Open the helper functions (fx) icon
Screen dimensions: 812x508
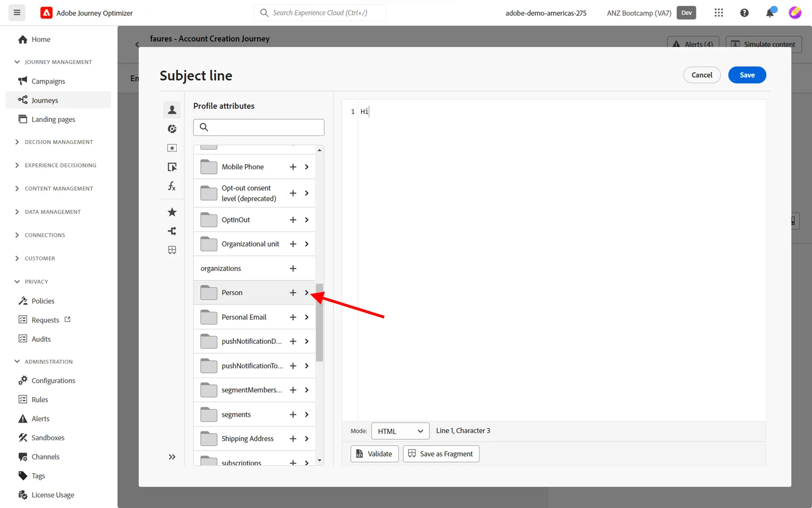click(x=172, y=186)
